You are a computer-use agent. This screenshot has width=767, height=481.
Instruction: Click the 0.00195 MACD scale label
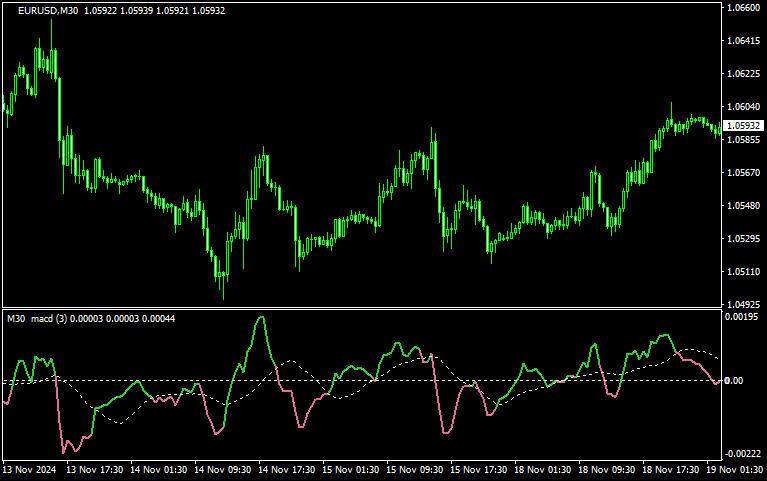743,317
